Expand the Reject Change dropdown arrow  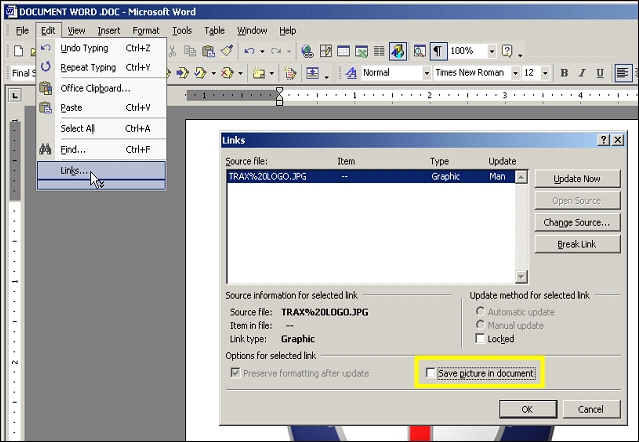pyautogui.click(x=240, y=74)
